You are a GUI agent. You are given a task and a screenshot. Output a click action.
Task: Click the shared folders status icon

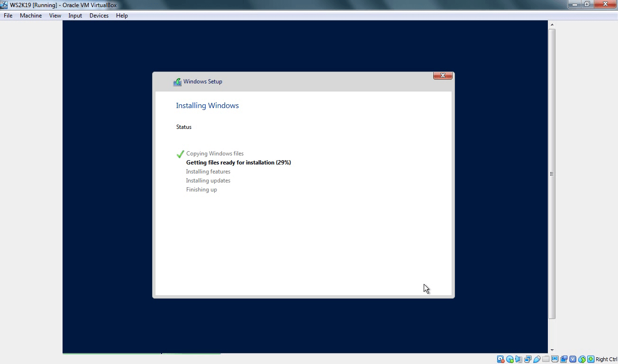pos(546,359)
